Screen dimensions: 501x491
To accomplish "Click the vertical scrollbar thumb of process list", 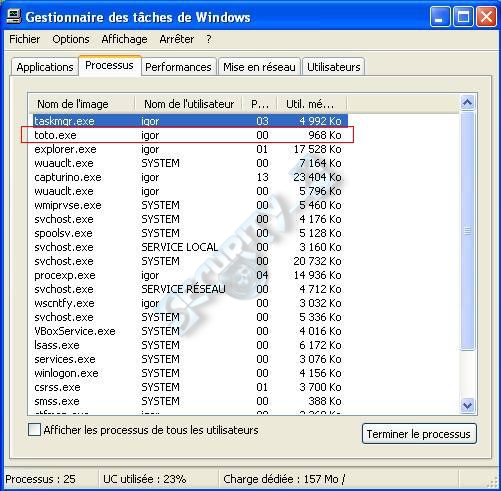I will [x=467, y=231].
